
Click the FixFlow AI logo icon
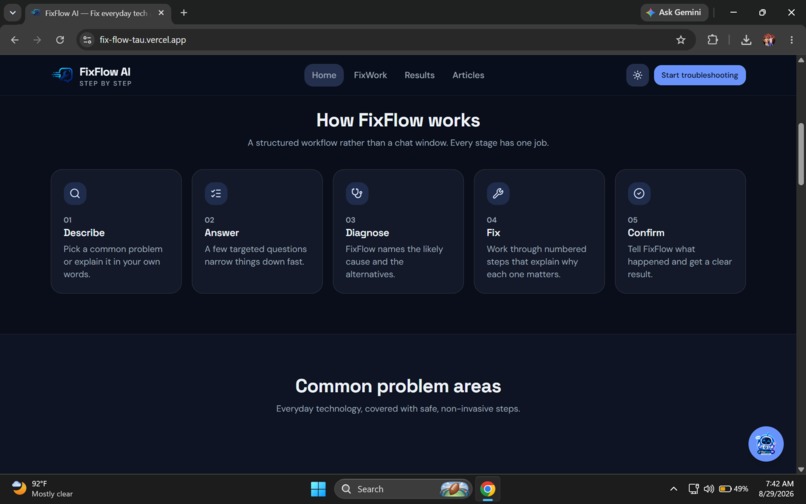coord(63,75)
